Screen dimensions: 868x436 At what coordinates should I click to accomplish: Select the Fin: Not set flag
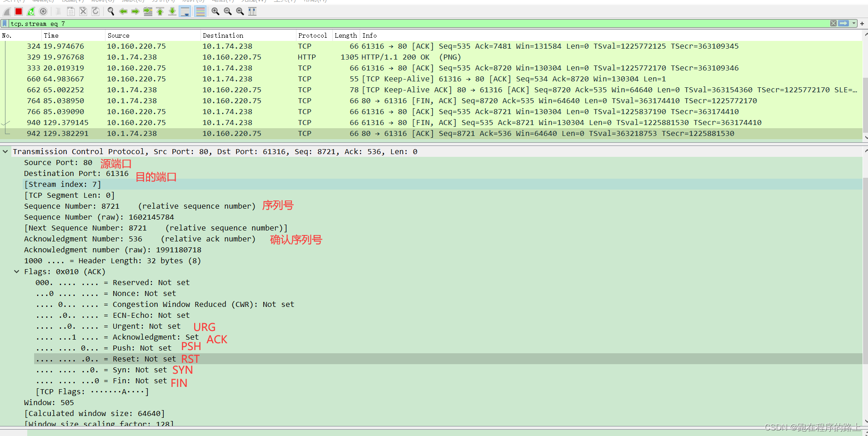[x=101, y=381]
